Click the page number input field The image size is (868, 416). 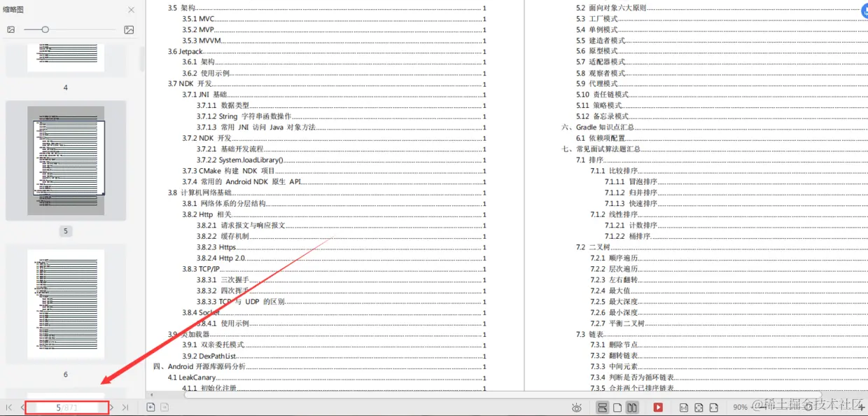point(67,407)
